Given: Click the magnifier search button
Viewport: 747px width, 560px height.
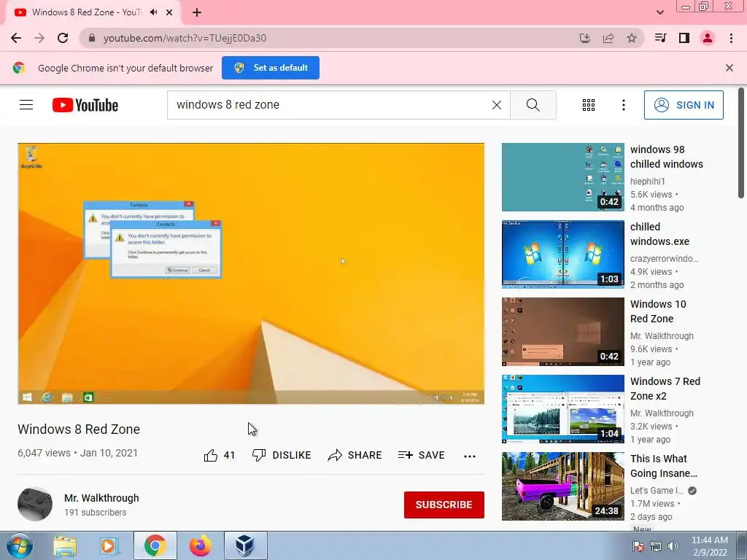Looking at the screenshot, I should pyautogui.click(x=533, y=105).
